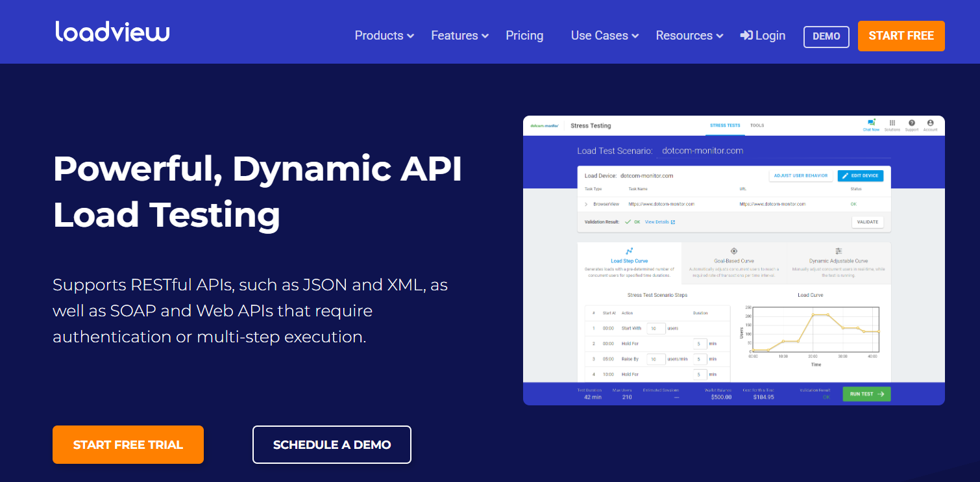
Task: Select the Dynamic Adjustable Curve tab
Action: coord(839,262)
